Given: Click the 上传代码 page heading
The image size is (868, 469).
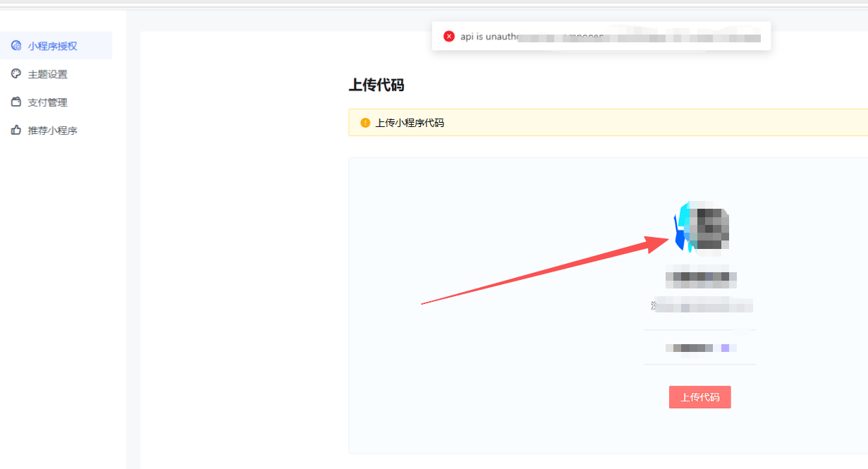Looking at the screenshot, I should tap(377, 85).
